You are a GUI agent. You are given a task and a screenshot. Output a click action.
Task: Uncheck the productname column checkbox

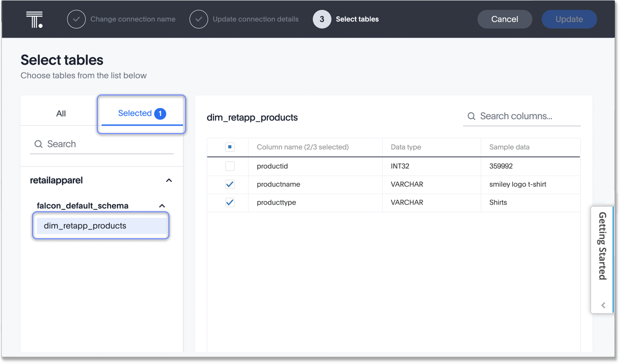pos(230,184)
